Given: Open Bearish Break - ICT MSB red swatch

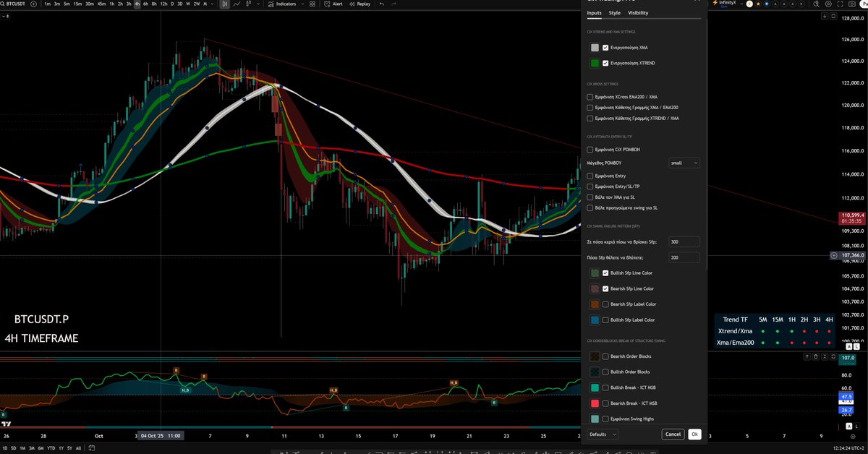Looking at the screenshot, I should click(x=595, y=403).
